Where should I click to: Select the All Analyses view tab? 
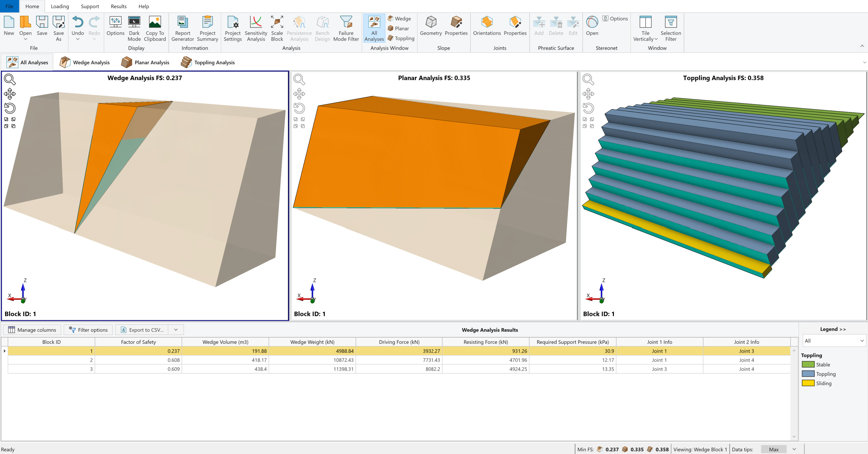tap(28, 62)
